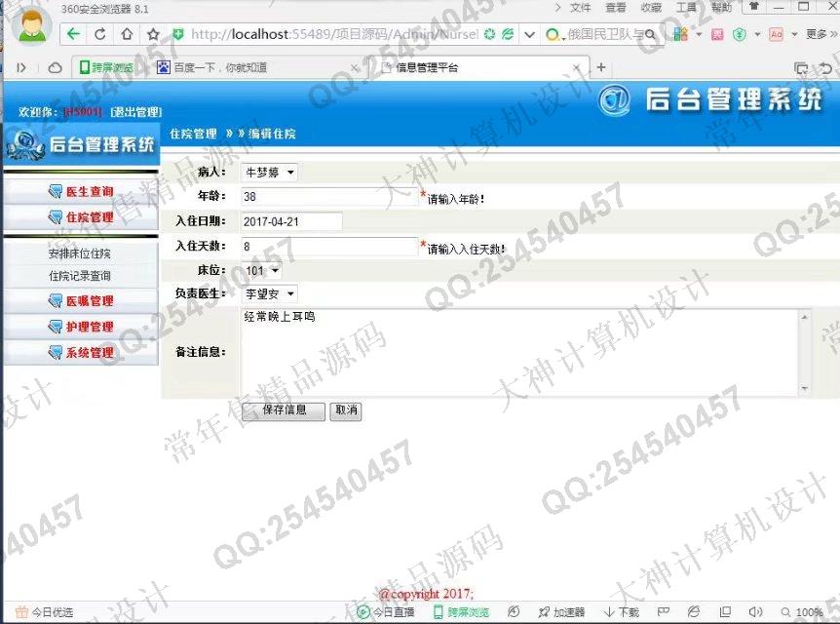This screenshot has width=840, height=624.
Task: Click the 退出管理 logout link
Action: pyautogui.click(x=136, y=112)
